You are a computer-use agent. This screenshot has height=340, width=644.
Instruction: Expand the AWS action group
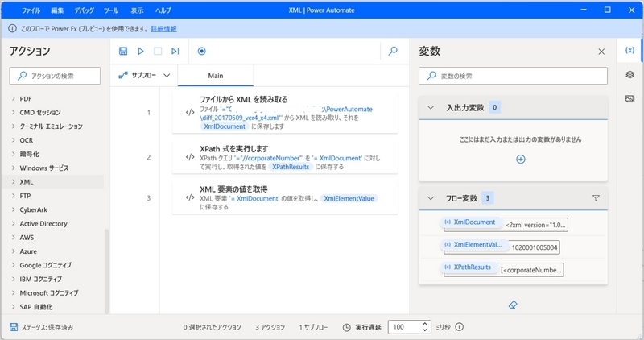[x=13, y=237]
